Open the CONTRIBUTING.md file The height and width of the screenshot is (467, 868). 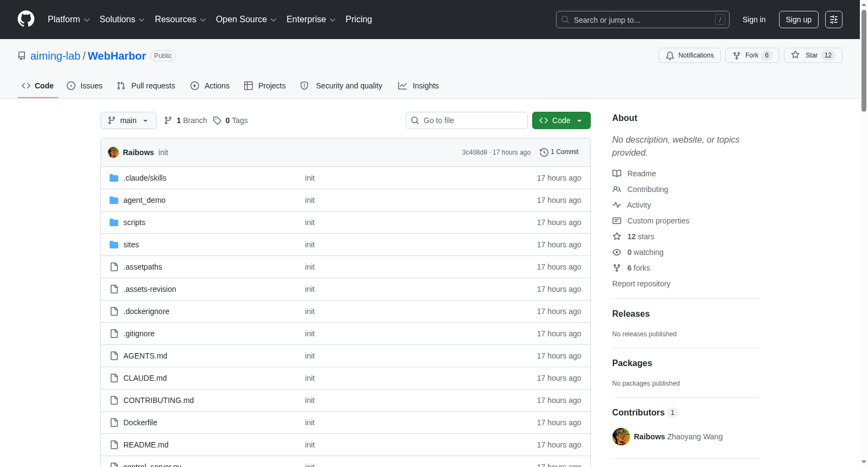click(158, 400)
